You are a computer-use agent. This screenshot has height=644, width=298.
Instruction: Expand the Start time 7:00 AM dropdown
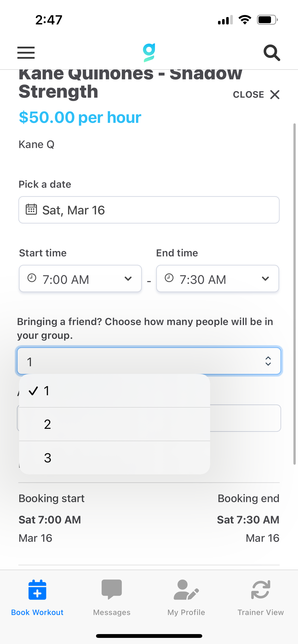click(x=80, y=279)
